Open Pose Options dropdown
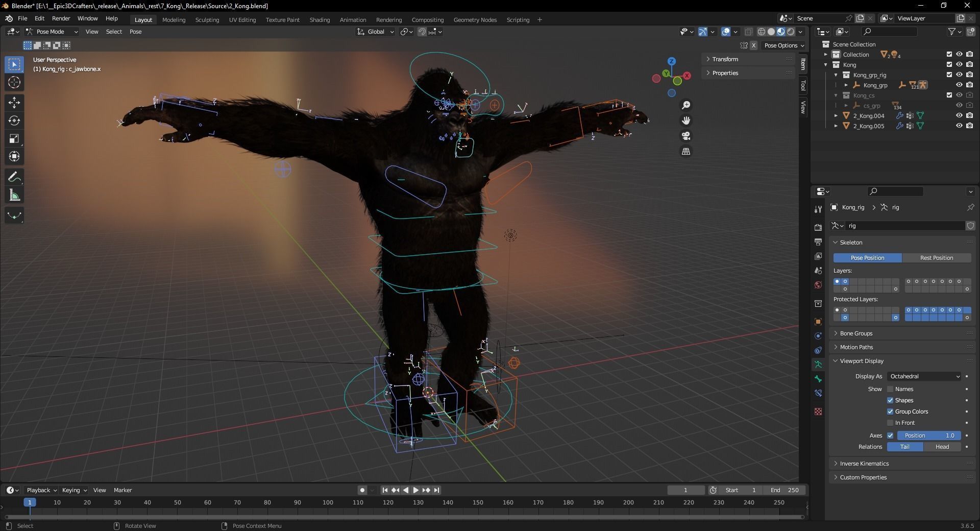980x531 pixels. 783,45
